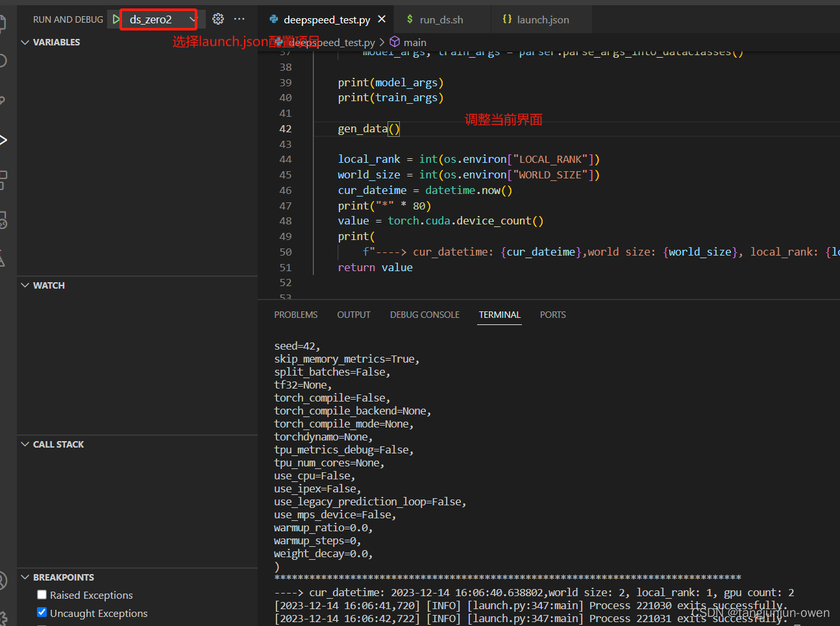Click the cube symbol icon beside main breadcrumb

click(395, 42)
